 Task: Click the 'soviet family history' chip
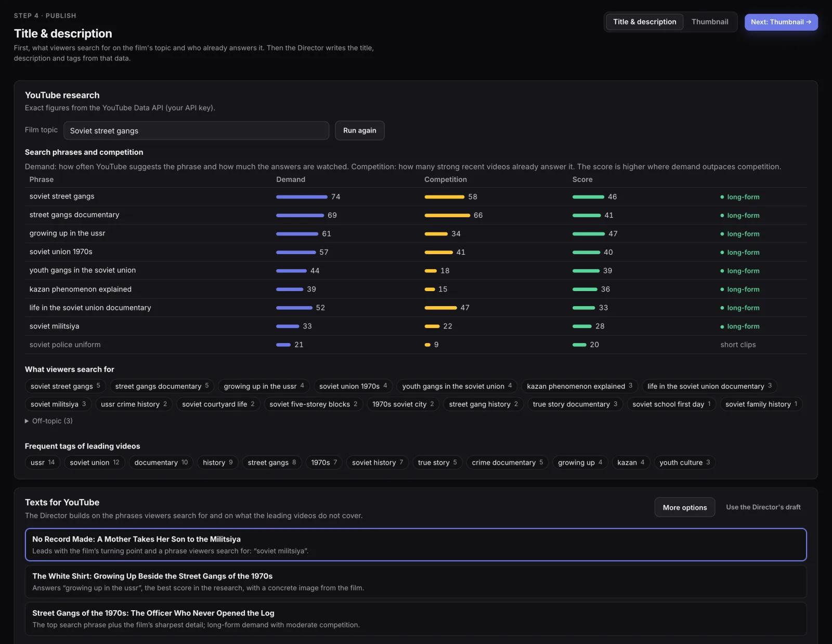pos(761,404)
